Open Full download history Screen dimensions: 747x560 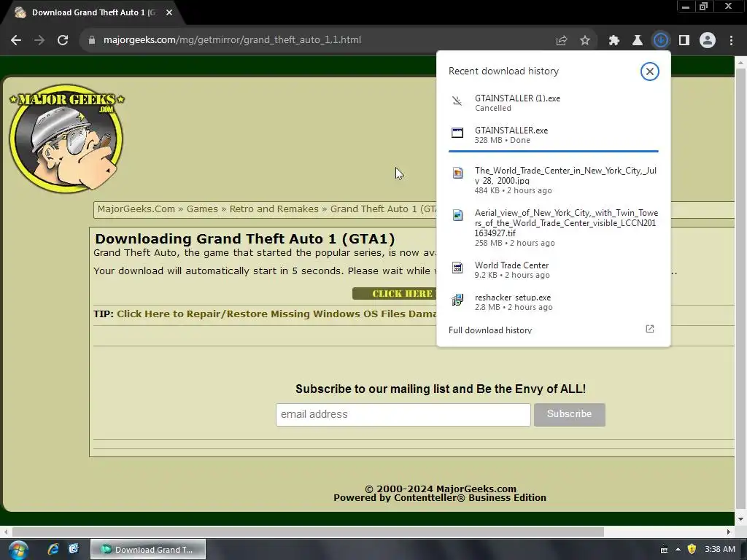[x=489, y=330]
